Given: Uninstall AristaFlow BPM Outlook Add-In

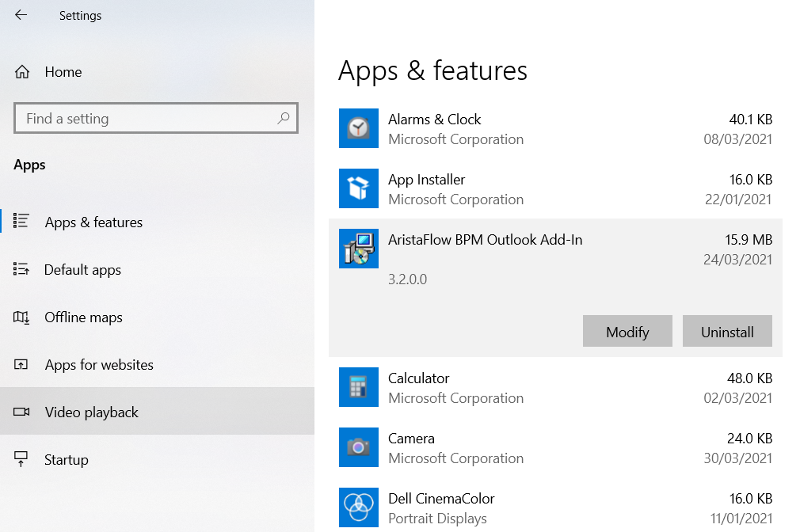Looking at the screenshot, I should (x=728, y=332).
